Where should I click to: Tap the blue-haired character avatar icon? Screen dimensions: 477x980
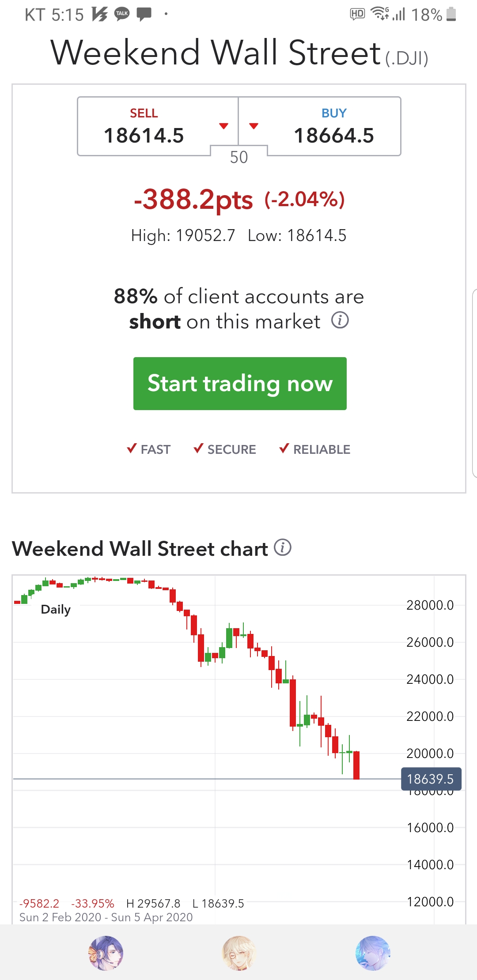(373, 953)
